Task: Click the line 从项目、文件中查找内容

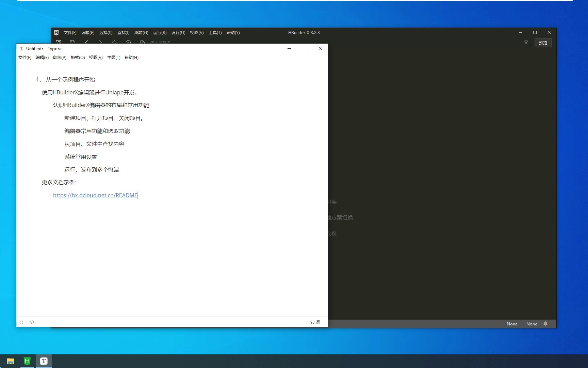Action: (94, 144)
